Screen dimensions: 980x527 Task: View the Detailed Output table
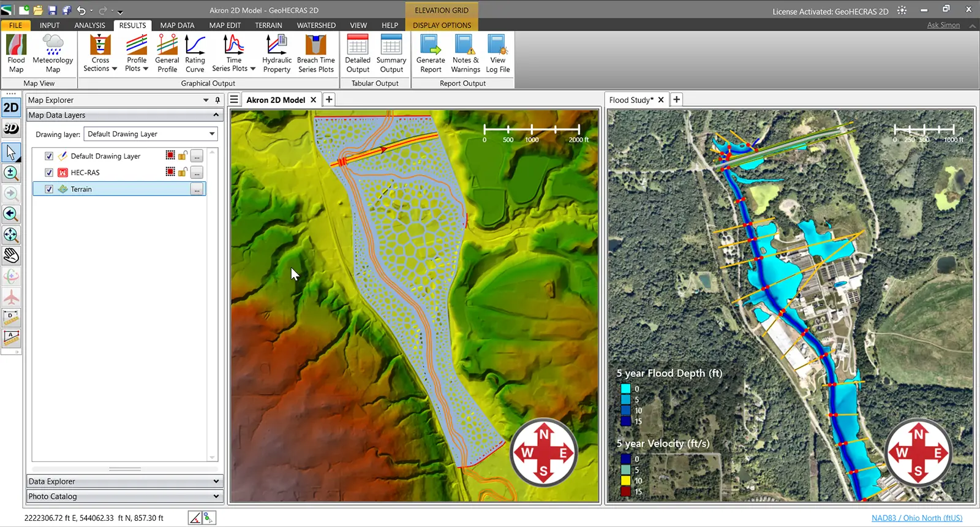358,54
